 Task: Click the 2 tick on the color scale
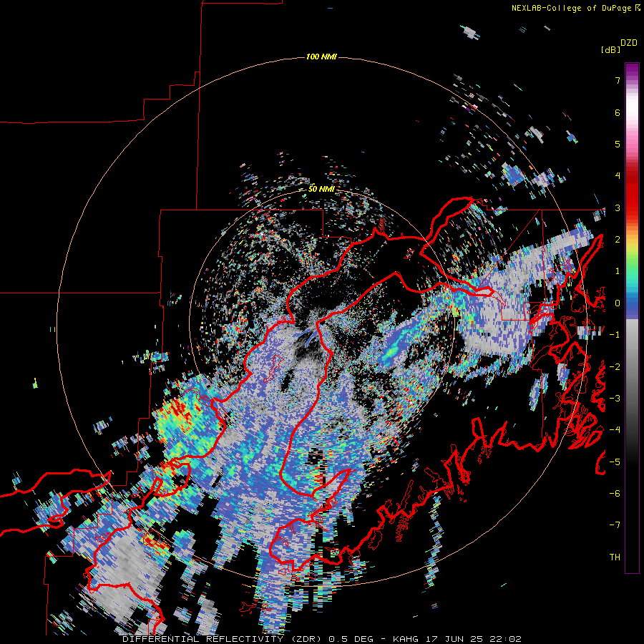[618, 240]
